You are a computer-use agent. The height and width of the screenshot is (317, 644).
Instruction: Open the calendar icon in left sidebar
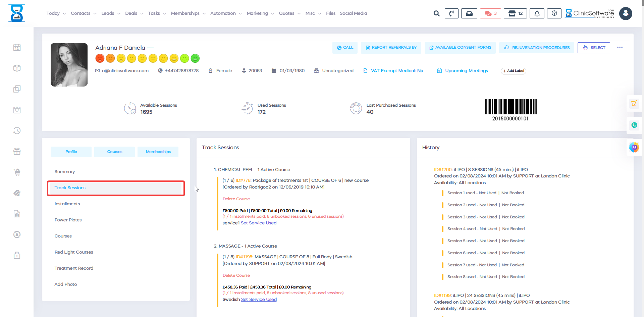click(17, 47)
